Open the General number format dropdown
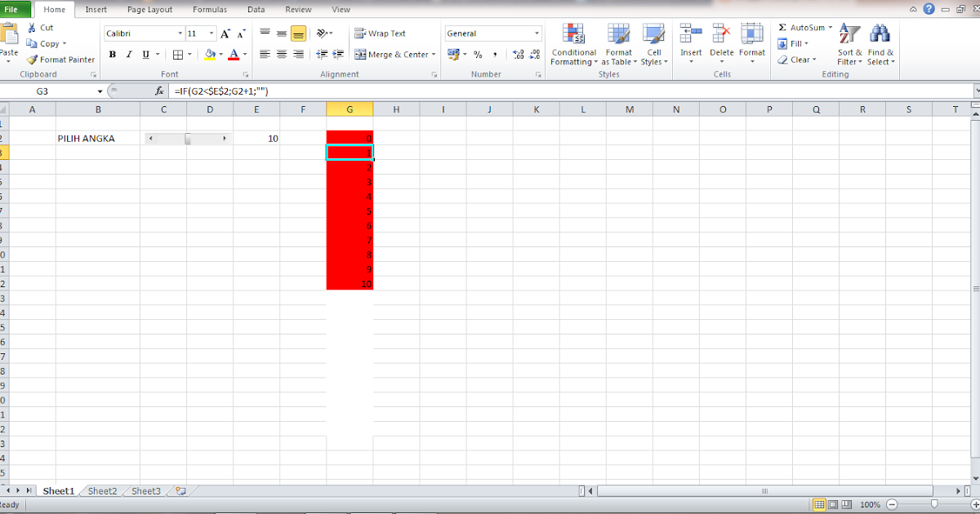 [x=537, y=33]
